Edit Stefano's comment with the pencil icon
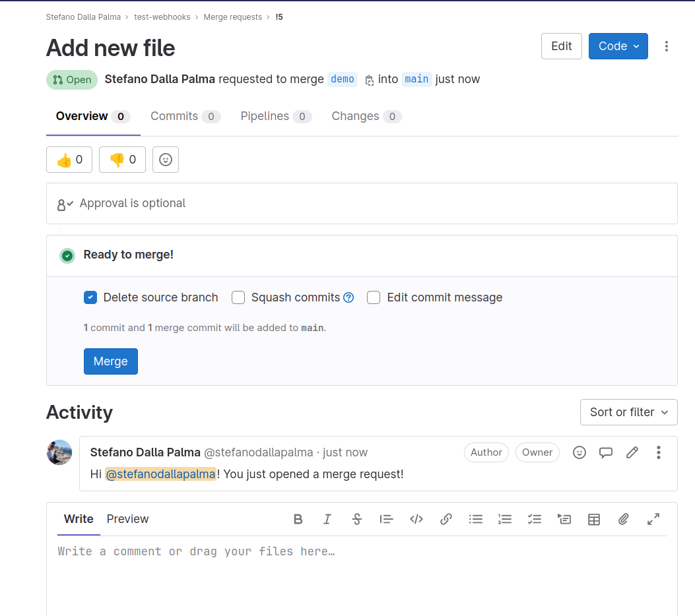Screen dimensions: 695x616 (x=632, y=452)
